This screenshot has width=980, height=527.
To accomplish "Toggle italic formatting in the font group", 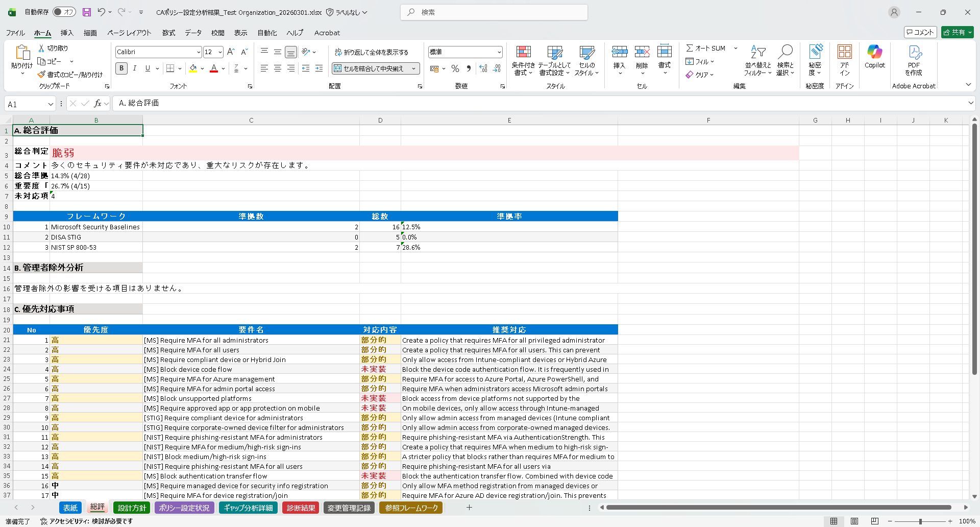I will [x=134, y=68].
